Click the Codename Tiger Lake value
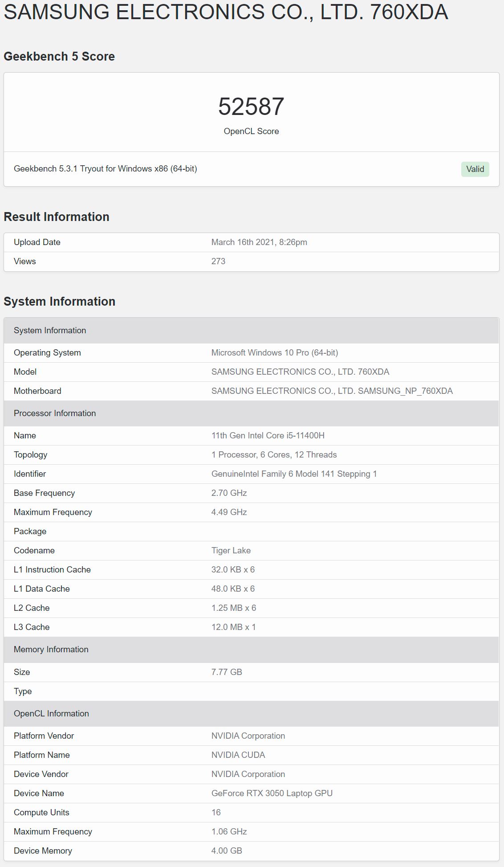The width and height of the screenshot is (504, 867). click(x=231, y=550)
